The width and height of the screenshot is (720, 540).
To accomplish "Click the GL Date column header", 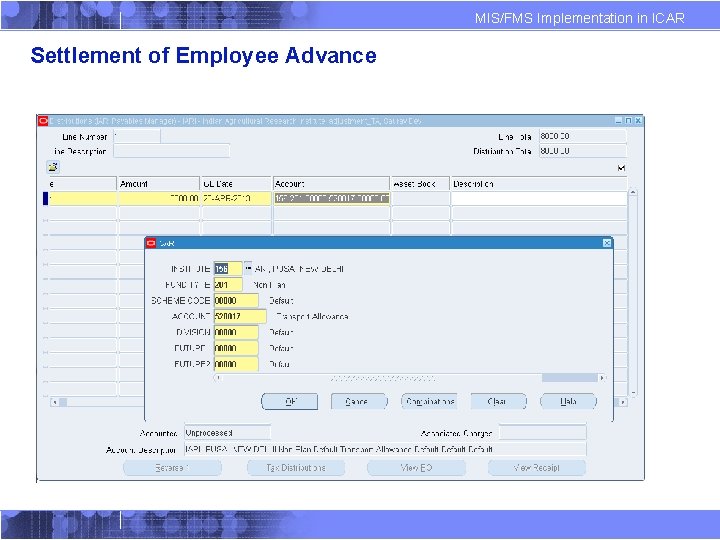I will 236,184.
